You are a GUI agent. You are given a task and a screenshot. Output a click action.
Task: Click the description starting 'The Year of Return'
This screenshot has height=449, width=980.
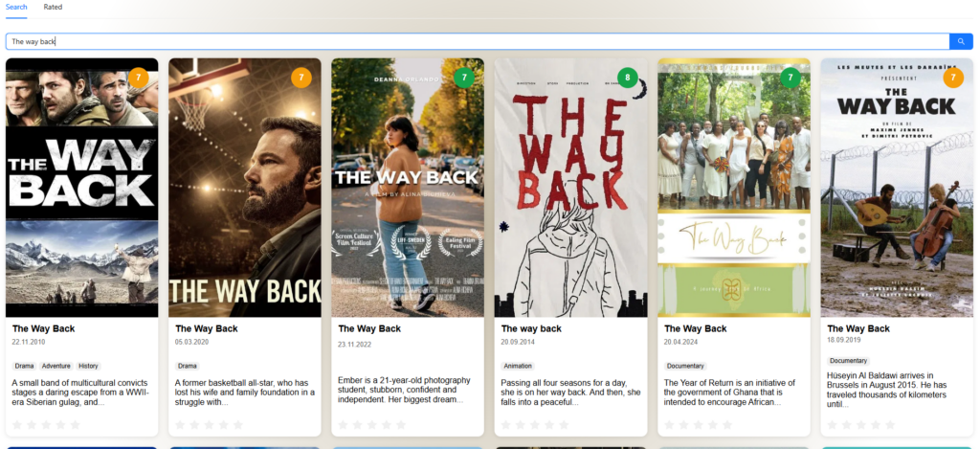(730, 393)
